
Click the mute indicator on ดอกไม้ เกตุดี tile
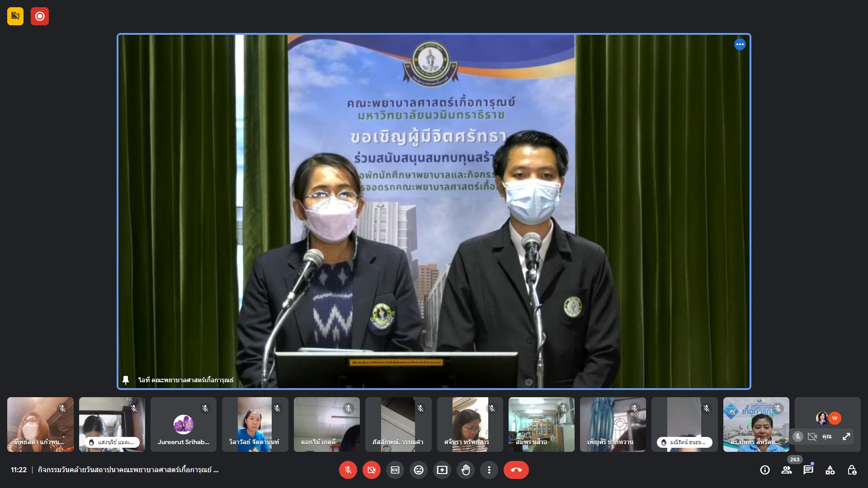coord(349,408)
